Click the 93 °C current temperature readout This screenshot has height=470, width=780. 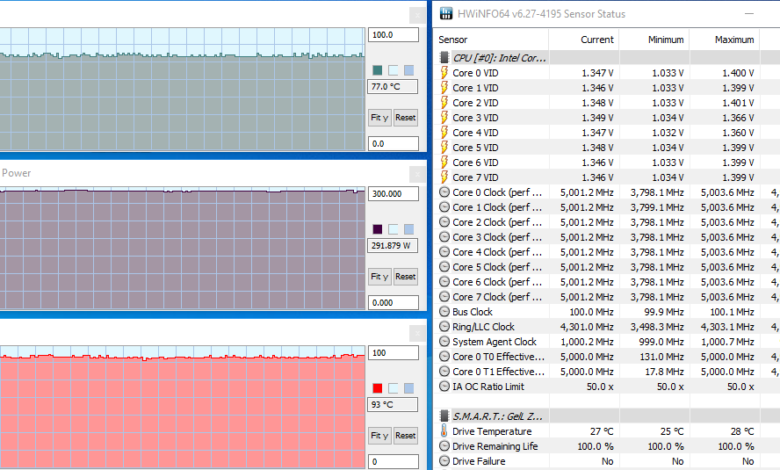392,404
